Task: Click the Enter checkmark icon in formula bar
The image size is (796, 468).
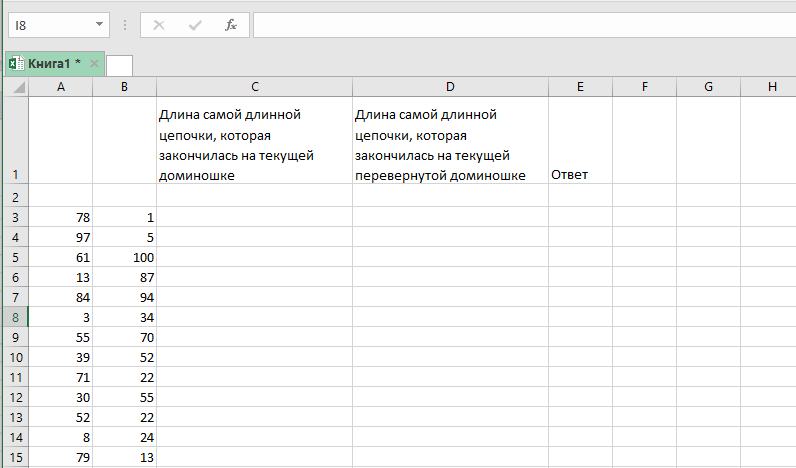Action: coord(195,24)
